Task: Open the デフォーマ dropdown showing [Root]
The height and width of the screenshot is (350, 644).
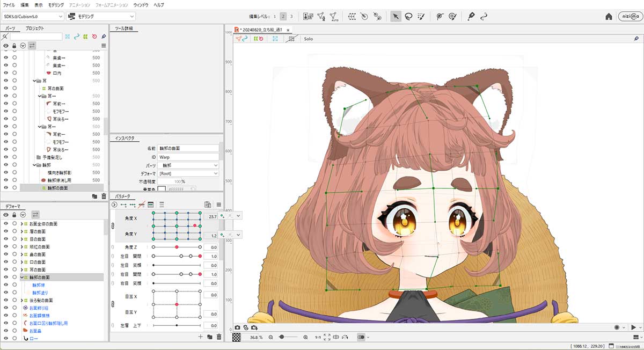Action: 189,174
